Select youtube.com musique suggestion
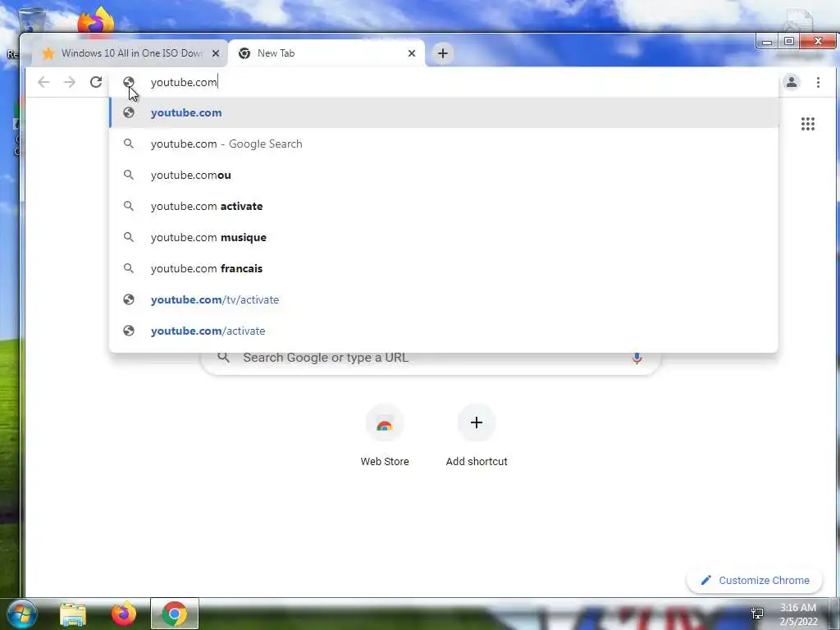 (x=444, y=237)
